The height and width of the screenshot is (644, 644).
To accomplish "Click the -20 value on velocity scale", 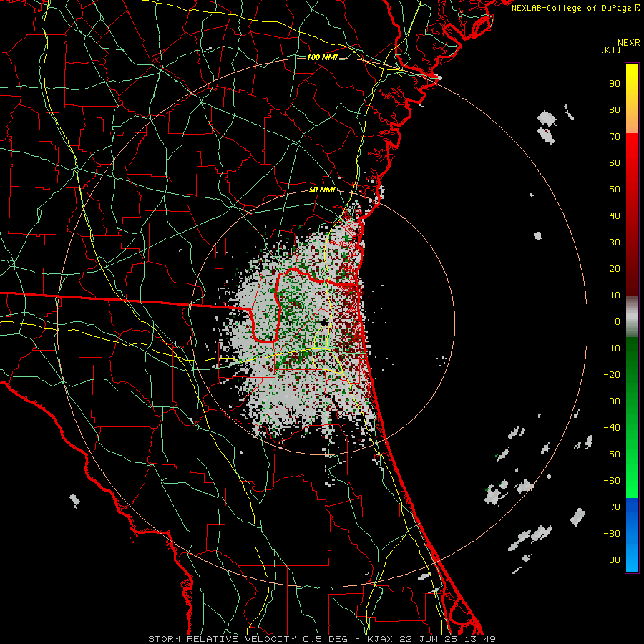I will coord(612,375).
